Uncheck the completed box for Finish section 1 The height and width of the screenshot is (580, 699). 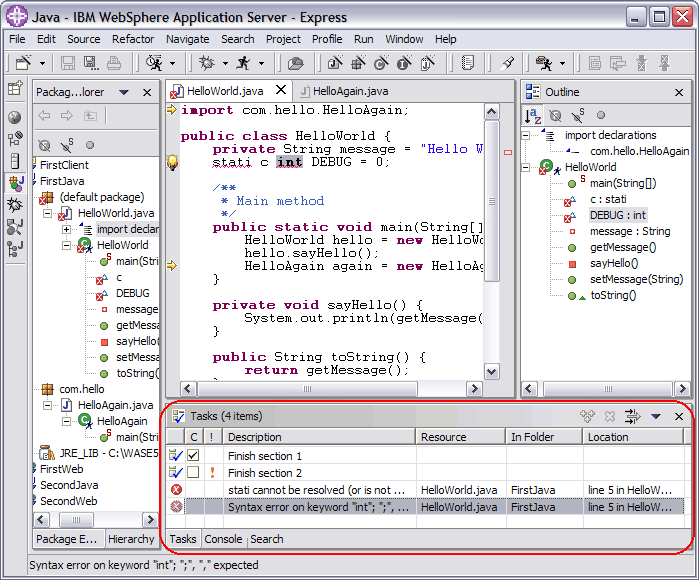(193, 455)
